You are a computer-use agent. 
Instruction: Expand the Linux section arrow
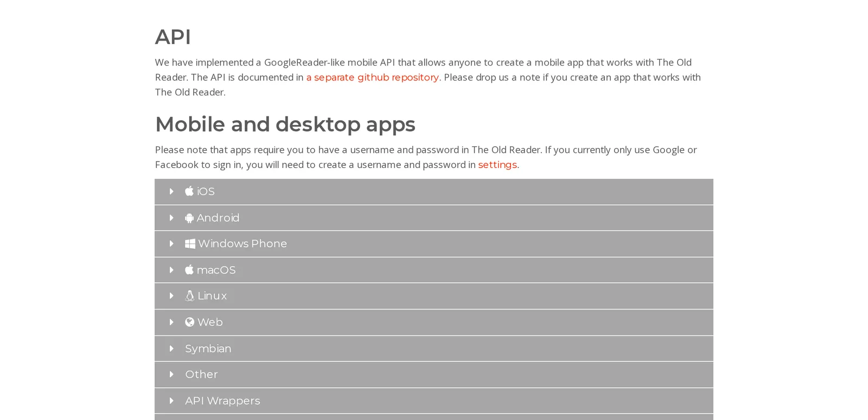(171, 296)
